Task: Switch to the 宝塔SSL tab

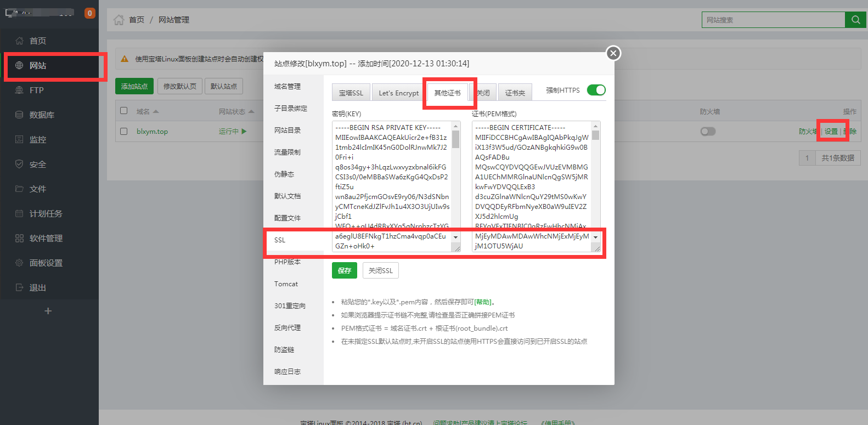Action: [x=351, y=93]
